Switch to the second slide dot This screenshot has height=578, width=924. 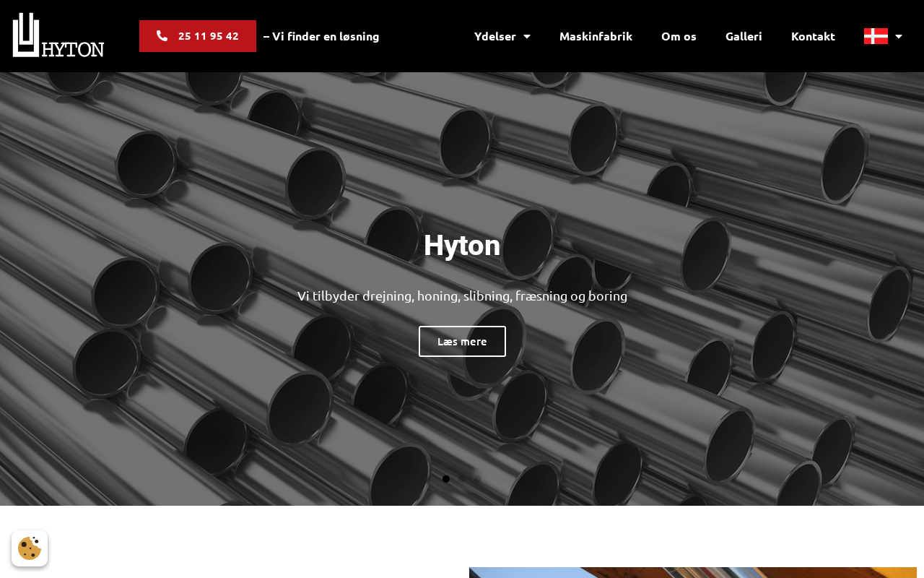[x=462, y=479]
